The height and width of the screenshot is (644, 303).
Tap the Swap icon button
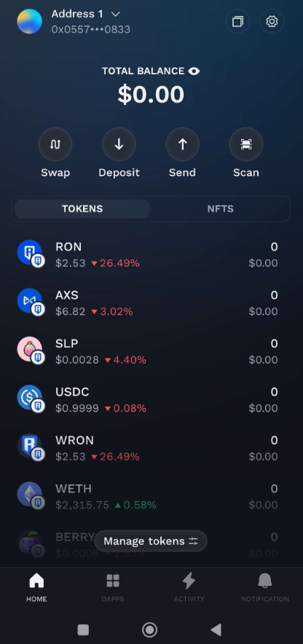coord(55,144)
